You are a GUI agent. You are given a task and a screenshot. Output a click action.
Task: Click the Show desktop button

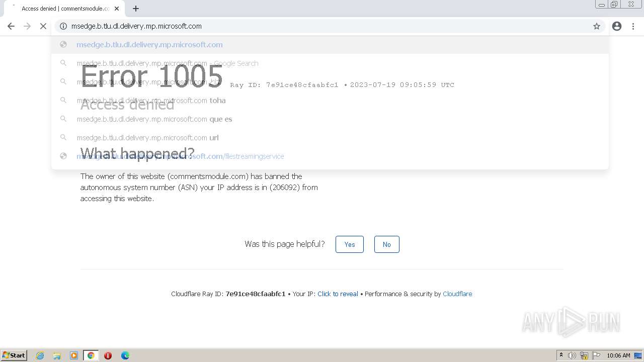(x=638, y=355)
